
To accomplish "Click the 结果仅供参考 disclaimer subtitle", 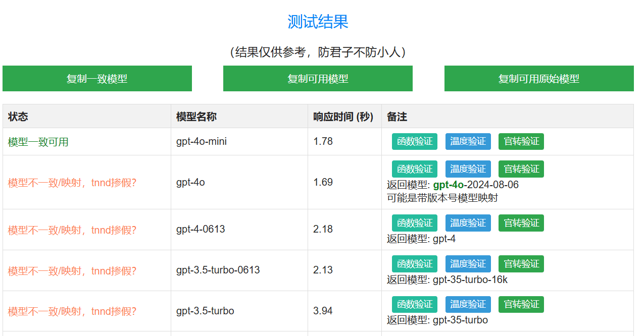I will point(318,52).
